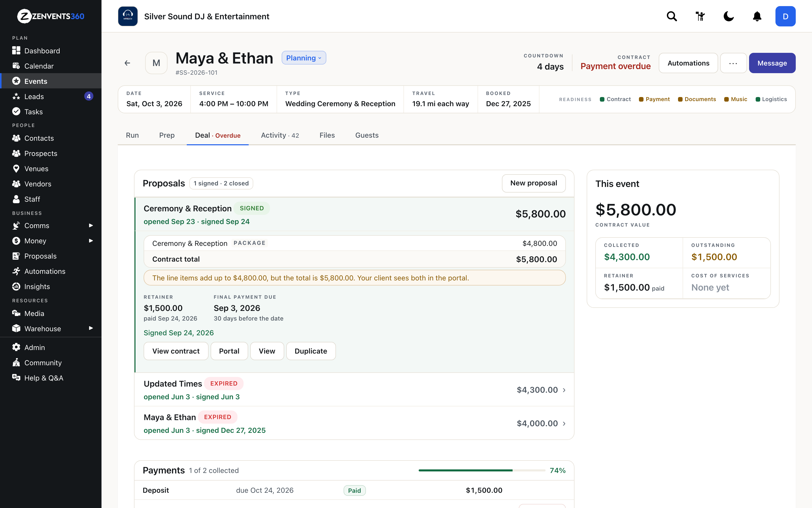Open Community in sidebar
812x508 pixels.
click(51, 363)
